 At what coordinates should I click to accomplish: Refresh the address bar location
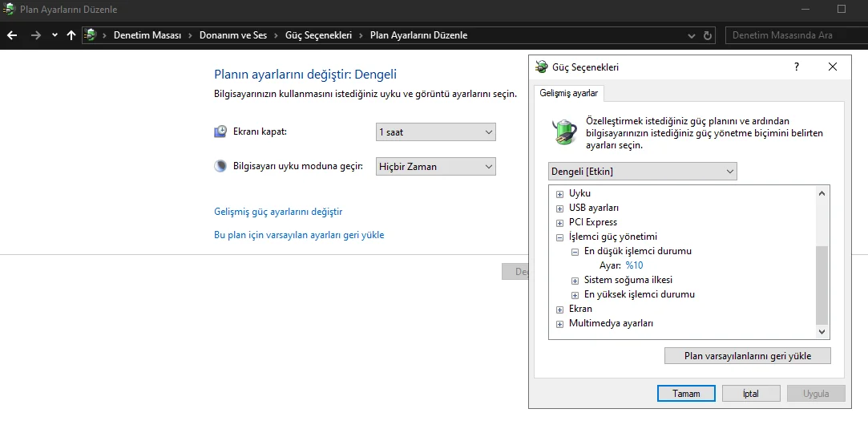click(x=708, y=35)
